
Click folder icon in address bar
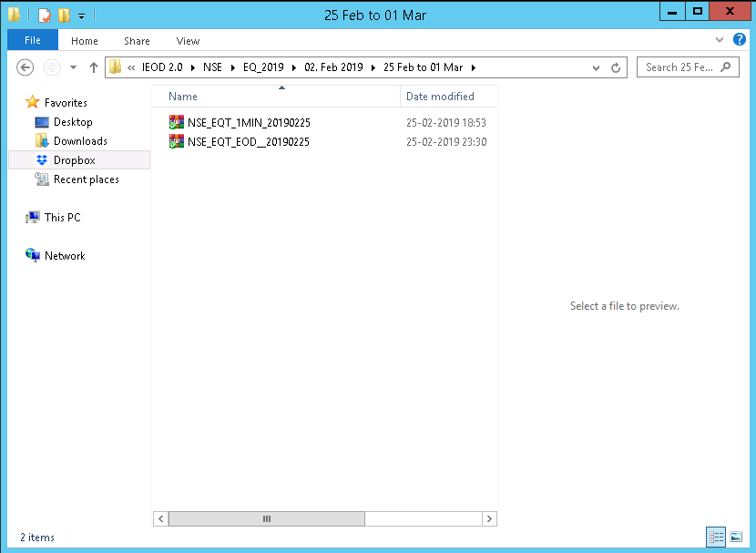click(x=116, y=67)
